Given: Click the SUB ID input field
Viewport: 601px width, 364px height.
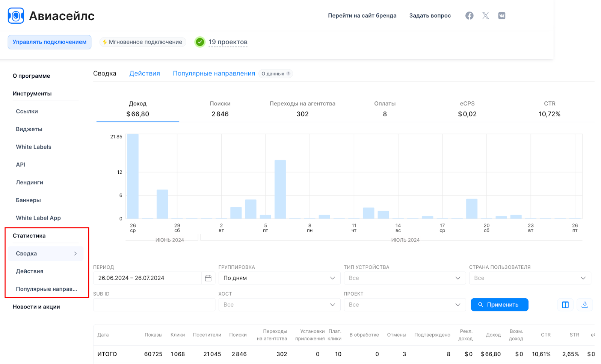Looking at the screenshot, I should point(154,305).
